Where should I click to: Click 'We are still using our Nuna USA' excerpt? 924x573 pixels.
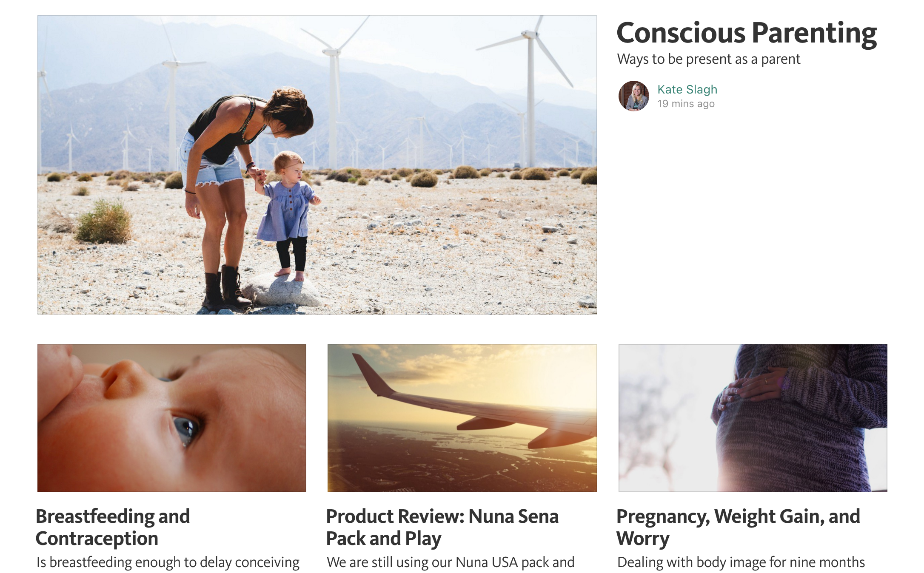[451, 562]
